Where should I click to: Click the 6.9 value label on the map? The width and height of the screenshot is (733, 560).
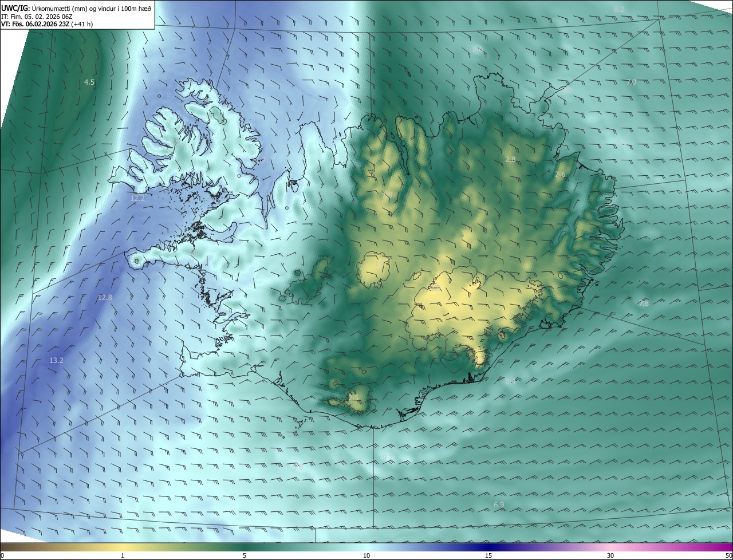click(499, 504)
